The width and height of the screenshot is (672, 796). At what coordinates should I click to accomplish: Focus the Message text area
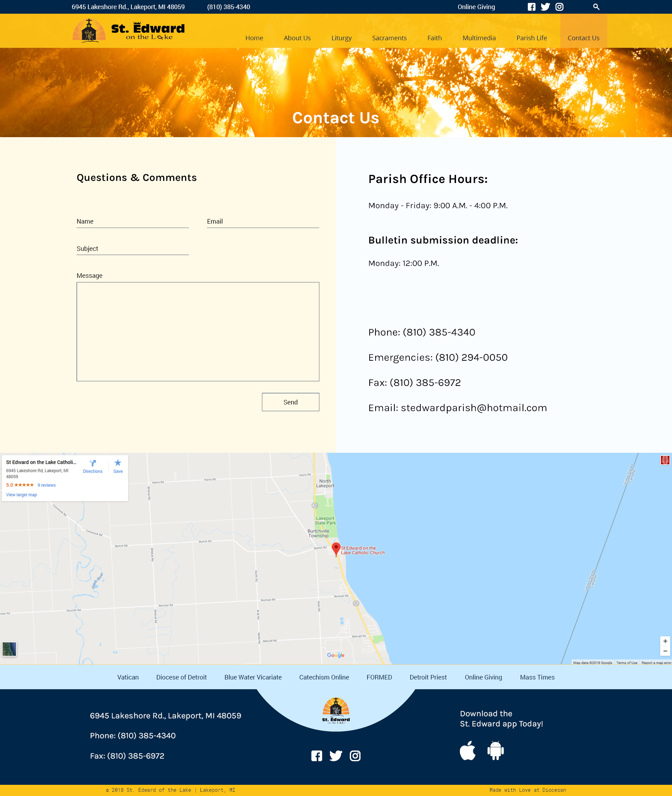pos(198,331)
